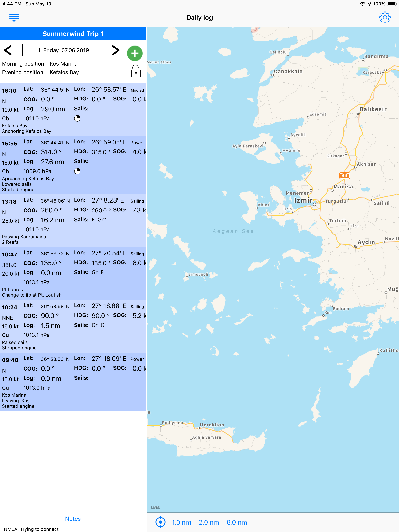This screenshot has width=399, height=532.
Task: Select the 13:18 Passing Kardamaina entry
Action: (73, 221)
